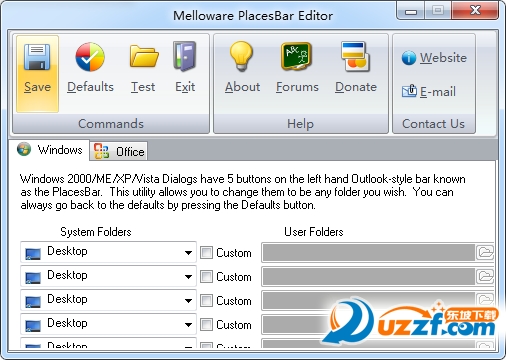Image resolution: width=506 pixels, height=360 pixels.
Task: Click the Donate button label
Action: click(356, 87)
